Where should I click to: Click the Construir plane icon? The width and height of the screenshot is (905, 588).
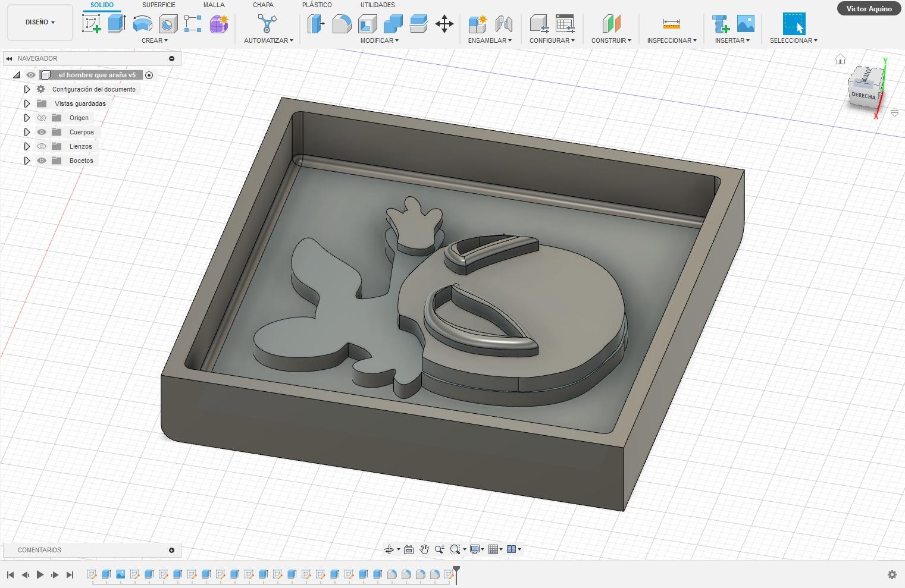[x=611, y=24]
